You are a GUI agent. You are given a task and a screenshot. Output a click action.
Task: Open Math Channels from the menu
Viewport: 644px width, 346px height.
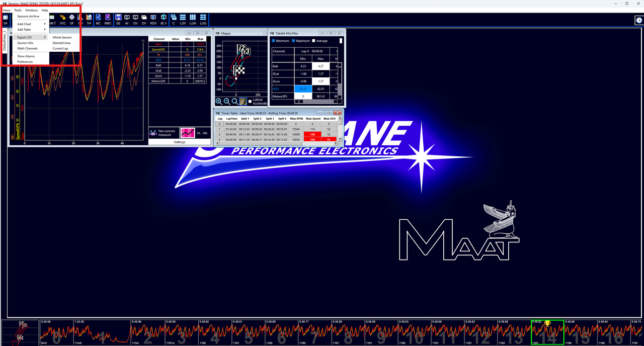pos(28,49)
